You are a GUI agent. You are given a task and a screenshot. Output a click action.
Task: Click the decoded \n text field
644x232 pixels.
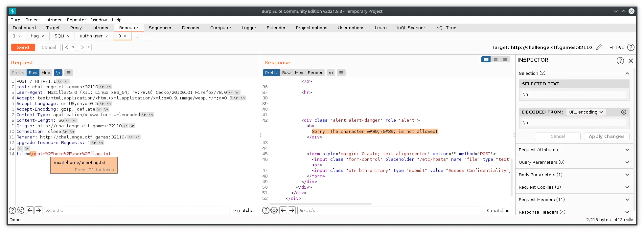[574, 123]
